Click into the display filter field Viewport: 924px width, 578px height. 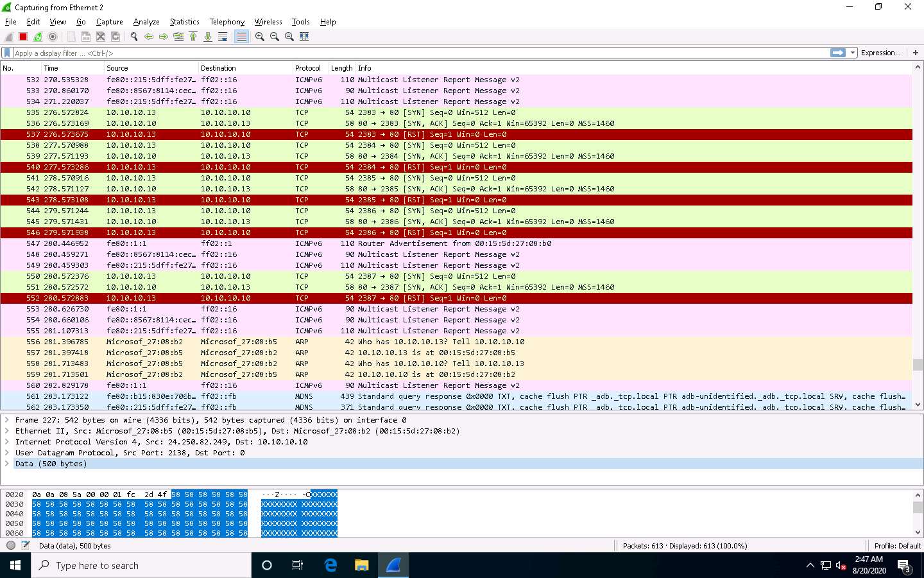click(x=420, y=53)
